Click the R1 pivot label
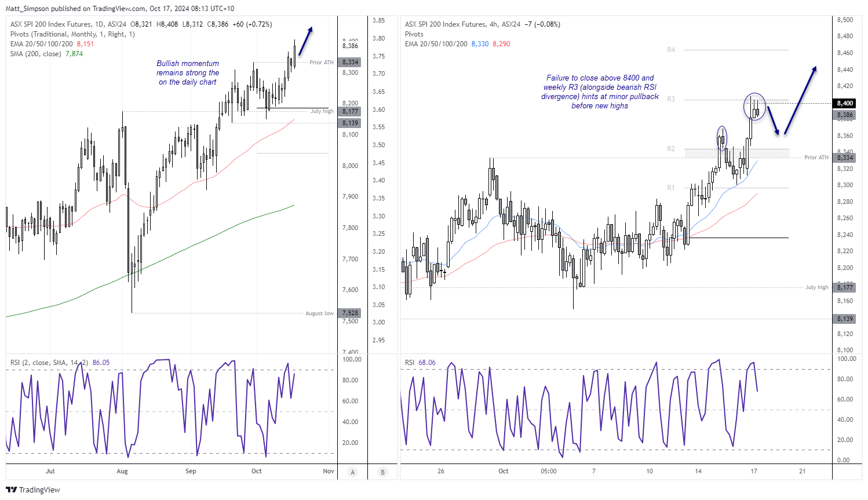Viewport: 868px width, 500px height. (x=671, y=188)
